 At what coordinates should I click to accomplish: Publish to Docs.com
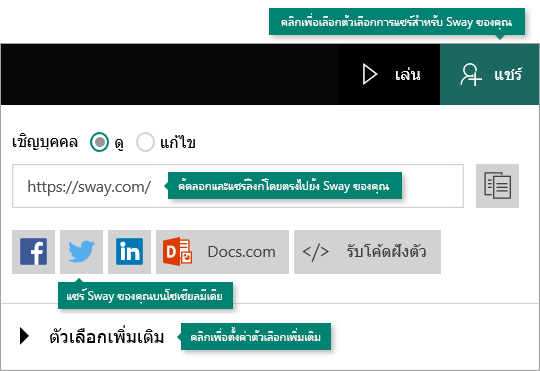[222, 252]
